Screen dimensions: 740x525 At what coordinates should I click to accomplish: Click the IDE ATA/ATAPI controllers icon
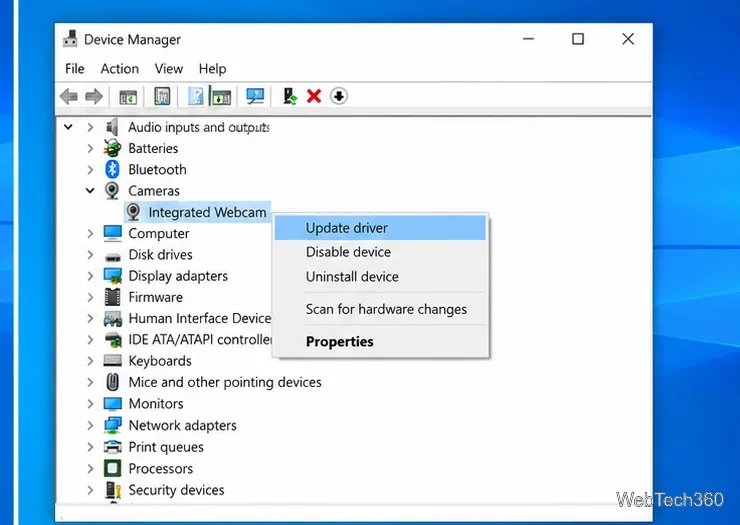click(113, 339)
